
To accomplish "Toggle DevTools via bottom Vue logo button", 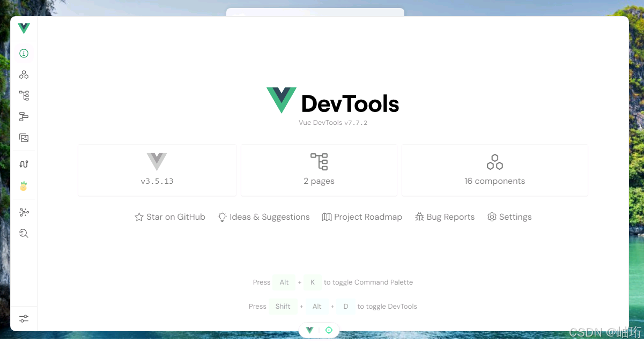I will [x=309, y=330].
